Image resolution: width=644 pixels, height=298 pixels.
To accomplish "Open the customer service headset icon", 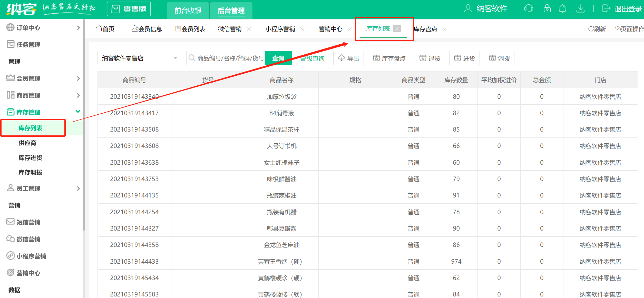I will tap(529, 8).
